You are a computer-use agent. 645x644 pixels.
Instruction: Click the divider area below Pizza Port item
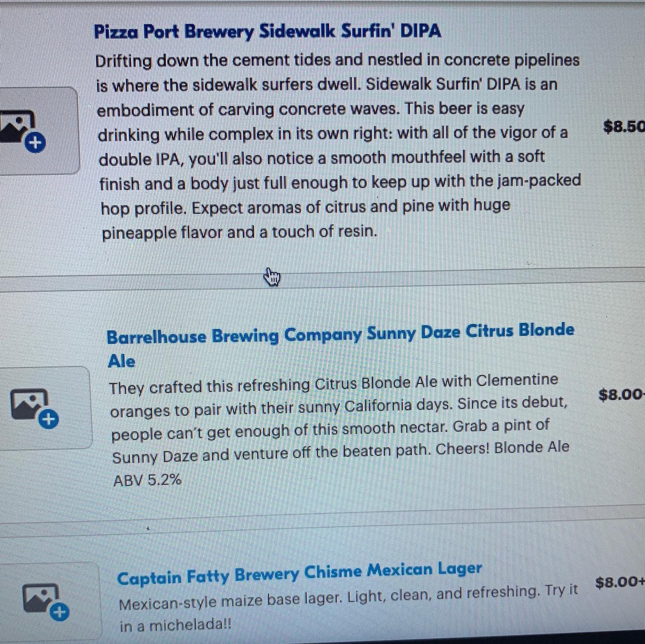[322, 277]
